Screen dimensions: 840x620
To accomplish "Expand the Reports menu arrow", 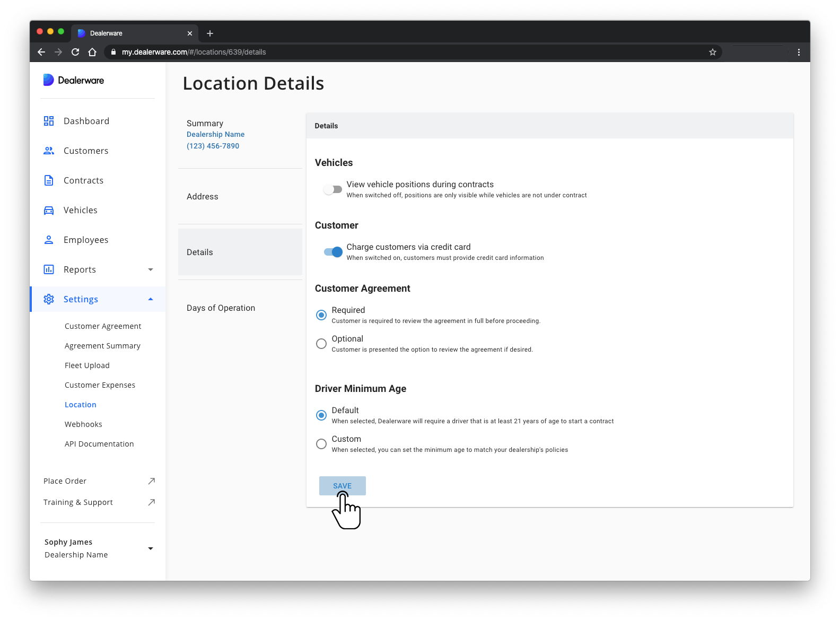I will point(151,269).
